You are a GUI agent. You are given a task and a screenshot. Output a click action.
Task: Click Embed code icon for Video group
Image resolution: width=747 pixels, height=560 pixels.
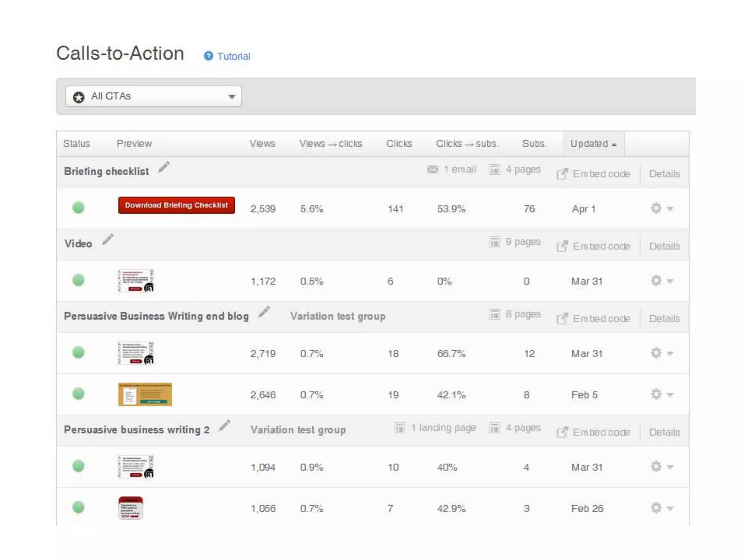pyautogui.click(x=562, y=246)
